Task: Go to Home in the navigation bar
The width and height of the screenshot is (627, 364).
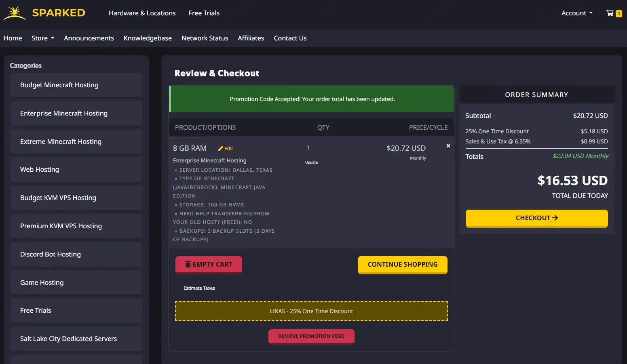Action: click(x=13, y=38)
